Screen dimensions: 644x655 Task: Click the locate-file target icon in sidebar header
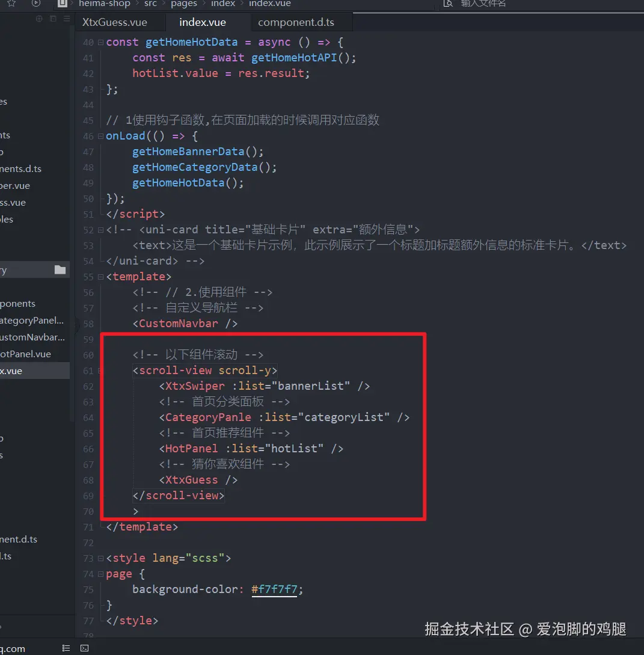click(39, 19)
